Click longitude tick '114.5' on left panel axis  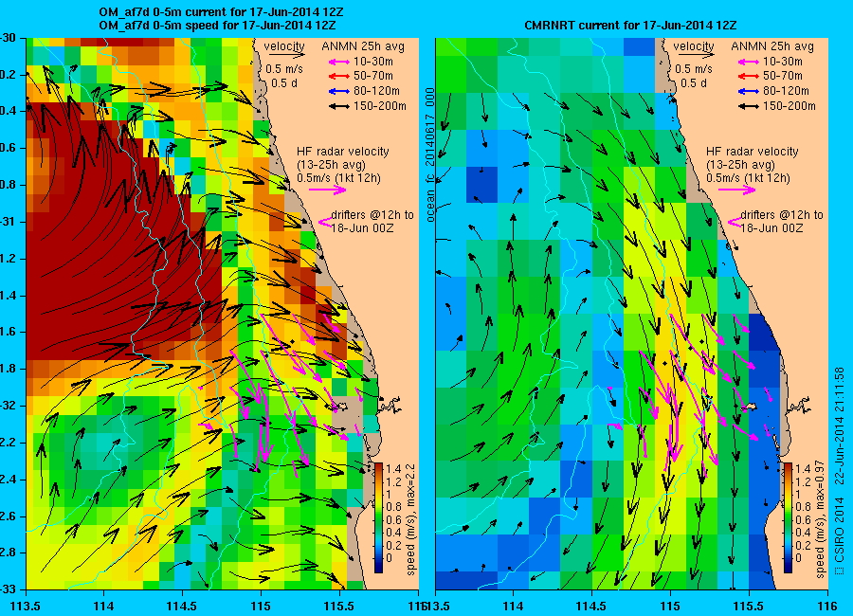coord(182,606)
